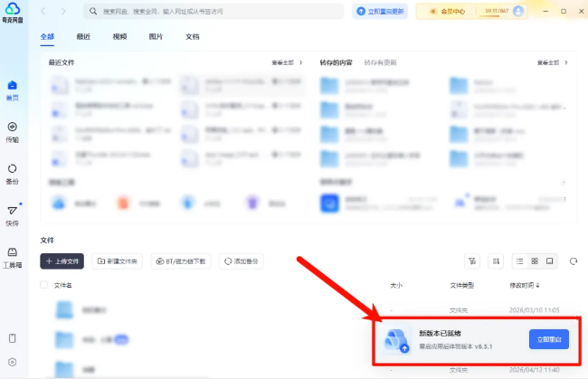Click 立即重启 in update popup
The height and width of the screenshot is (379, 588).
pos(549,339)
